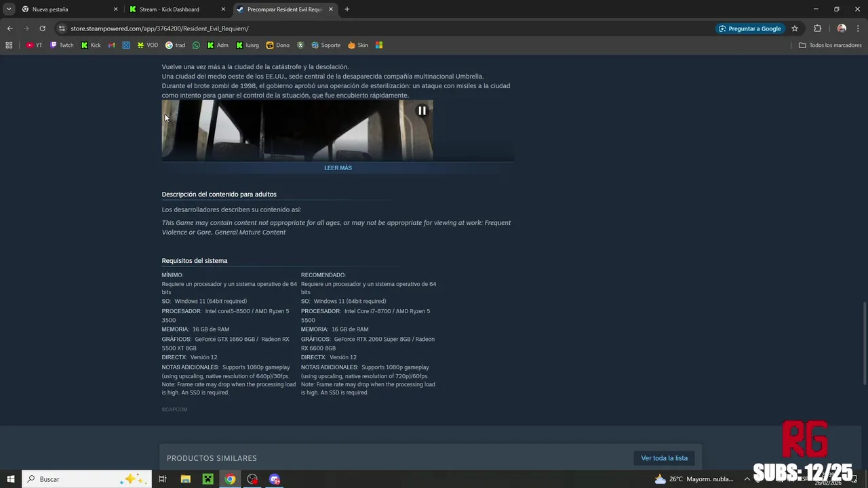Click the Requisitos del sistema heading
This screenshot has height=488, width=868.
(x=195, y=261)
